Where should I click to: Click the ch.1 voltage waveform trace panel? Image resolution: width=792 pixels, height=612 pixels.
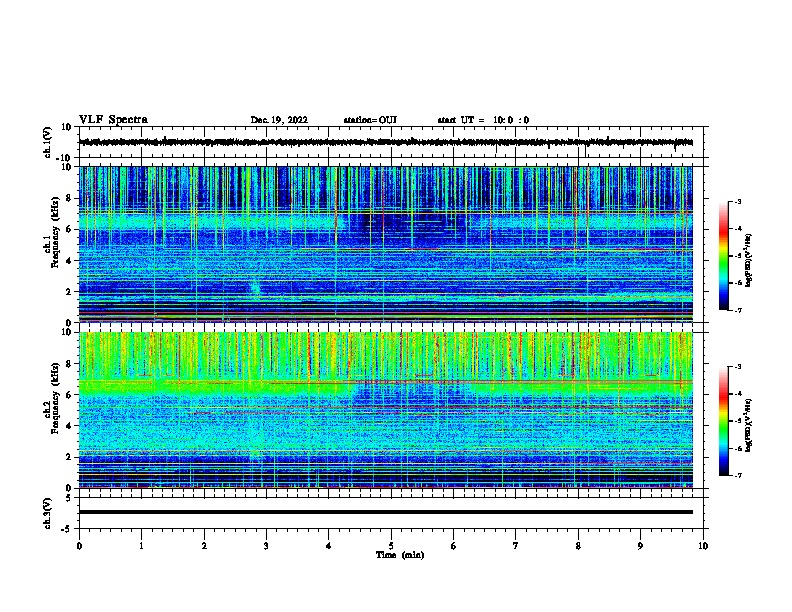(x=393, y=142)
